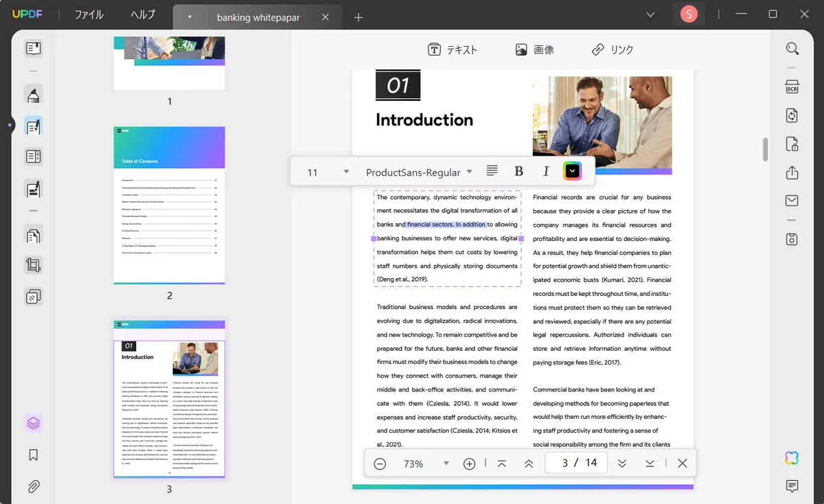Image resolution: width=824 pixels, height=504 pixels.
Task: Open the Page tools icon
Action: pos(33,235)
